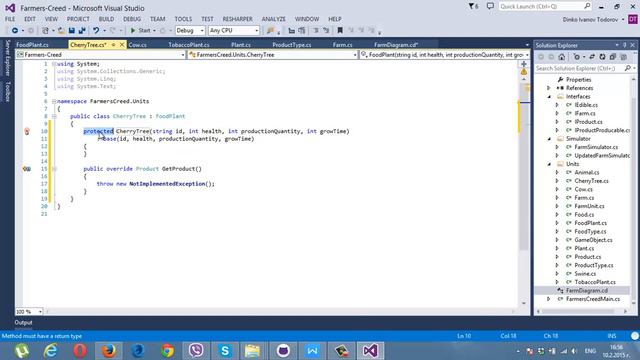640x360 pixels.
Task: Collapse the class outlining toggle on line 8
Action: (54, 116)
